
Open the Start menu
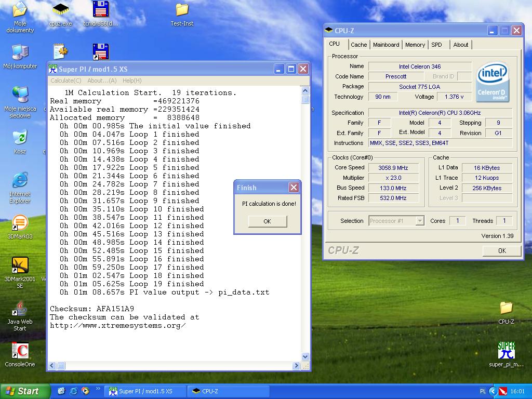(x=25, y=391)
